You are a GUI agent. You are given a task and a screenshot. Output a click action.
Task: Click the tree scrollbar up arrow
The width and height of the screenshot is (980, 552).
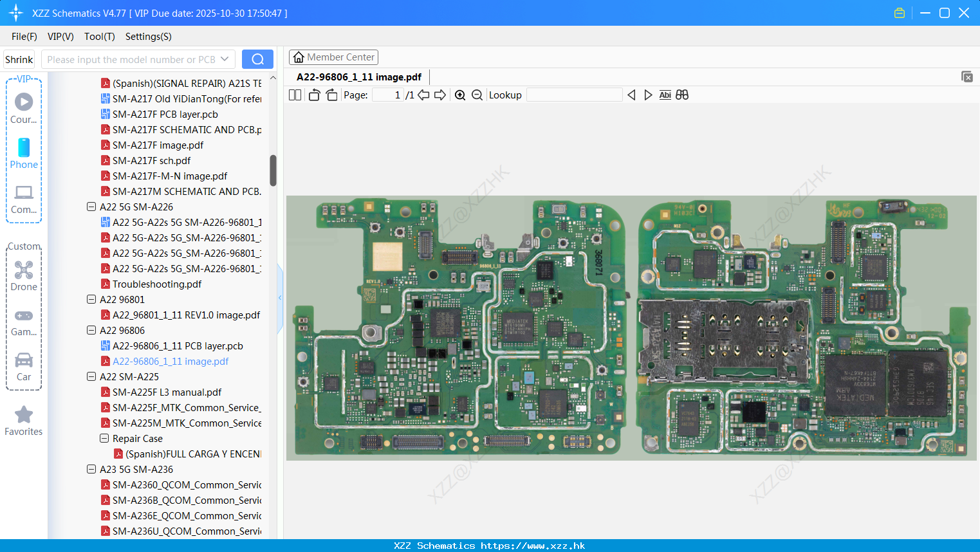coord(273,78)
